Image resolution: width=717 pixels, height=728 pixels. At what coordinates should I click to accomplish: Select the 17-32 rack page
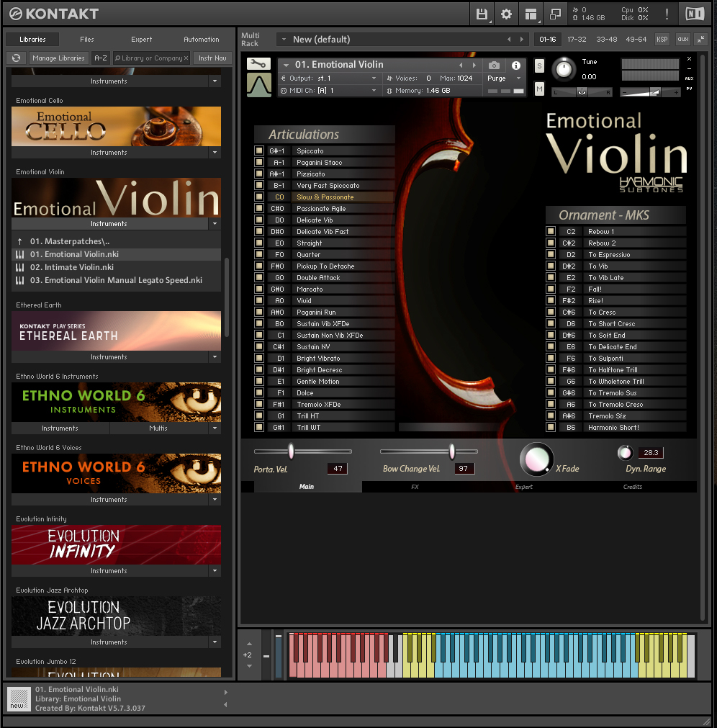(577, 40)
